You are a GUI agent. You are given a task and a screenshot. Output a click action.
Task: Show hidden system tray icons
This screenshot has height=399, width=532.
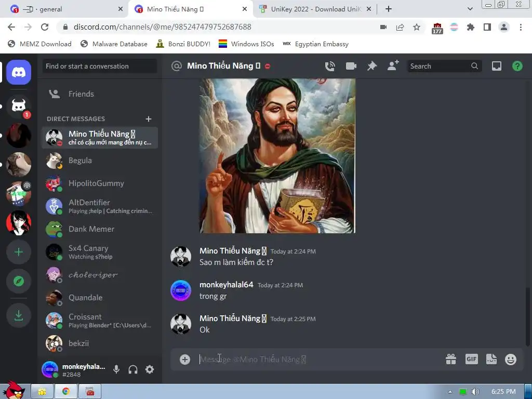point(450,392)
